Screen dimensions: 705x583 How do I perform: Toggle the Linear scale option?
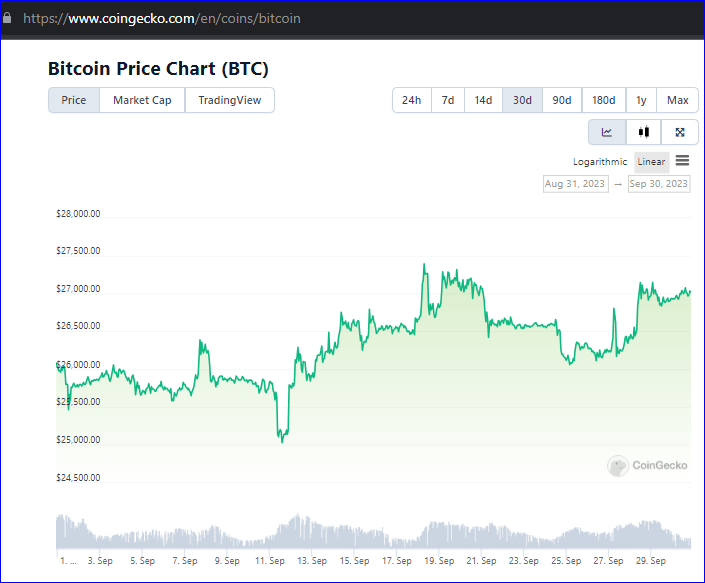click(x=651, y=162)
